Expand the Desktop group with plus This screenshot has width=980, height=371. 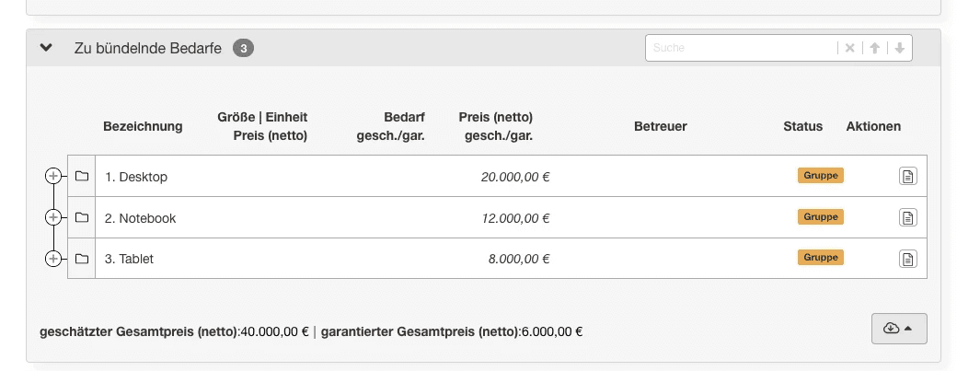click(53, 176)
